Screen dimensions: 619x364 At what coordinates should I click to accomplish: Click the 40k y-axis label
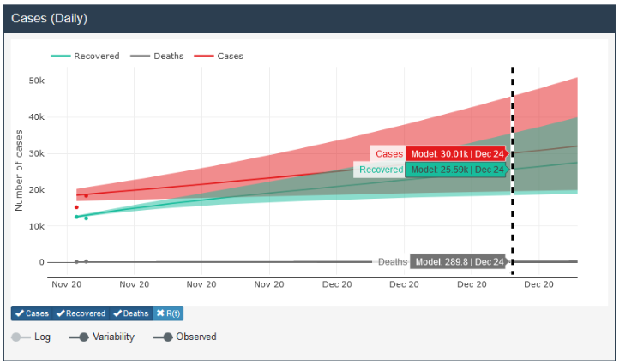(36, 117)
